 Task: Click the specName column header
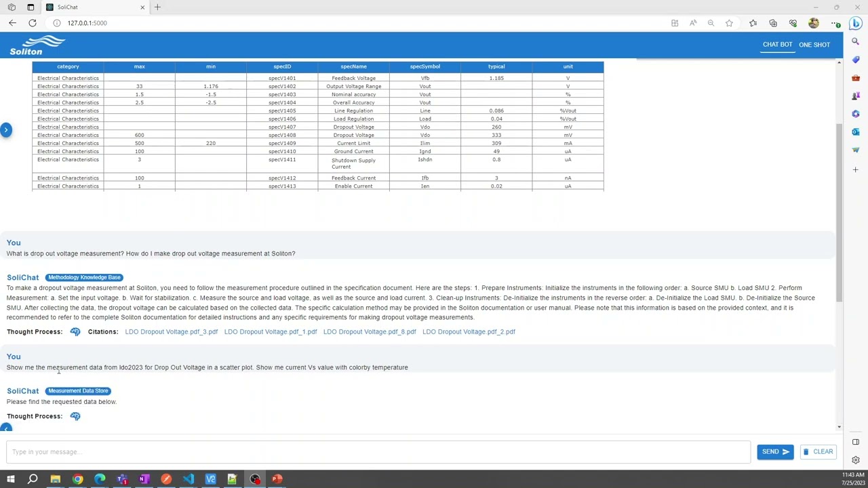click(x=353, y=66)
